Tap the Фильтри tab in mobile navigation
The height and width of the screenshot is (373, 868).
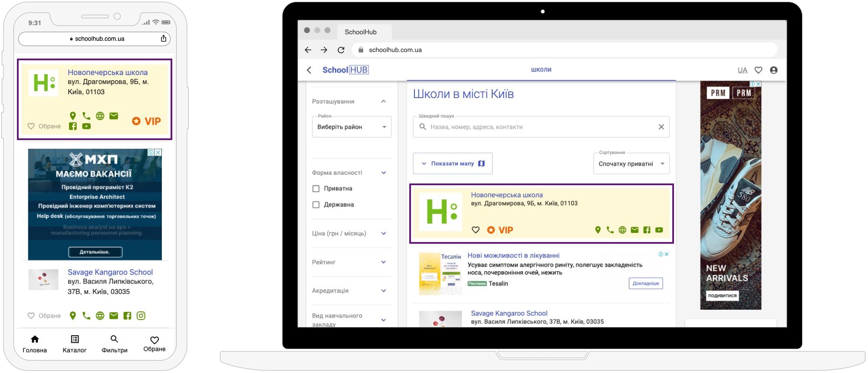[x=114, y=344]
